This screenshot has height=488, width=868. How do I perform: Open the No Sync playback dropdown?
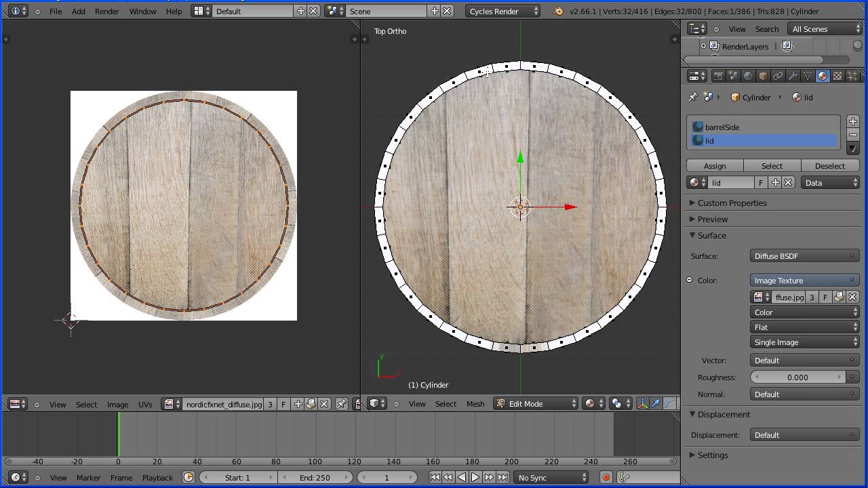coord(551,478)
